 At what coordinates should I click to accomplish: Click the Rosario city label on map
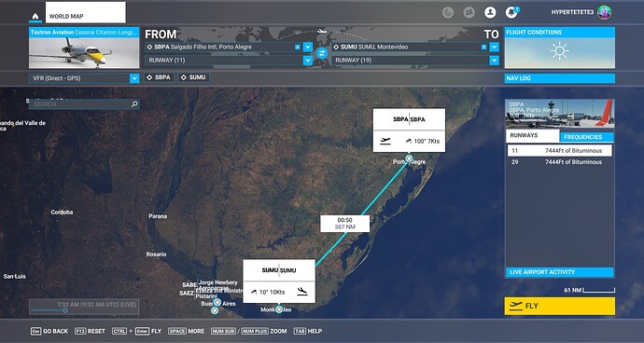pos(156,254)
